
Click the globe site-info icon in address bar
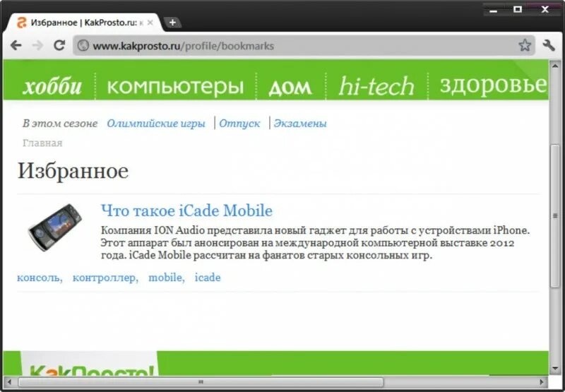click(83, 46)
